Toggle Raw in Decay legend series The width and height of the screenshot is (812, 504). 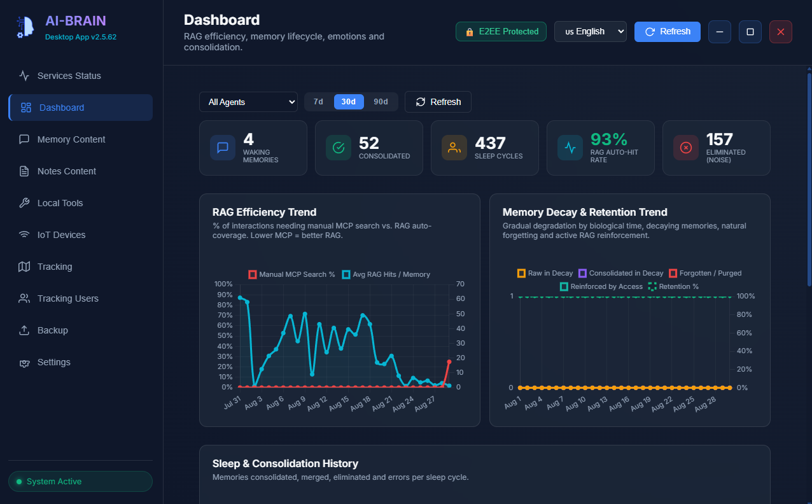pyautogui.click(x=545, y=273)
